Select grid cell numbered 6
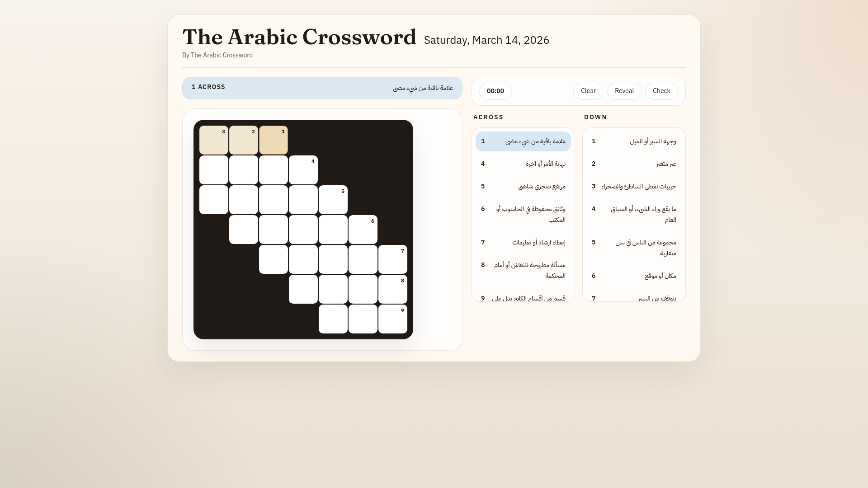This screenshot has width=868, height=488. click(363, 230)
